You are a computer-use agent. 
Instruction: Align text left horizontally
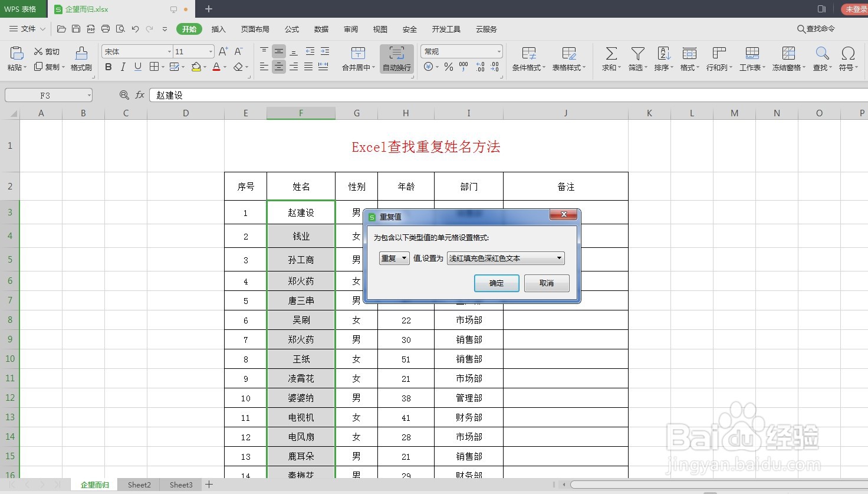click(264, 67)
